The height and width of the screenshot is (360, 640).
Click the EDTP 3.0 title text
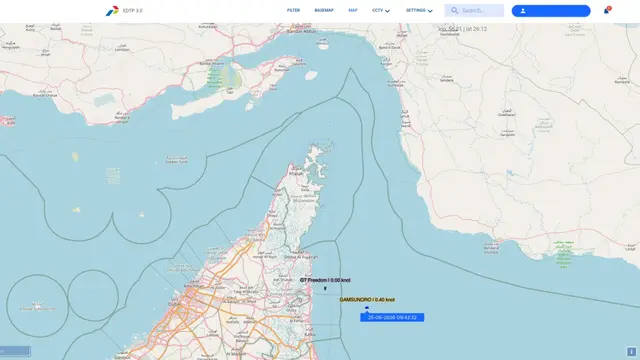point(133,11)
